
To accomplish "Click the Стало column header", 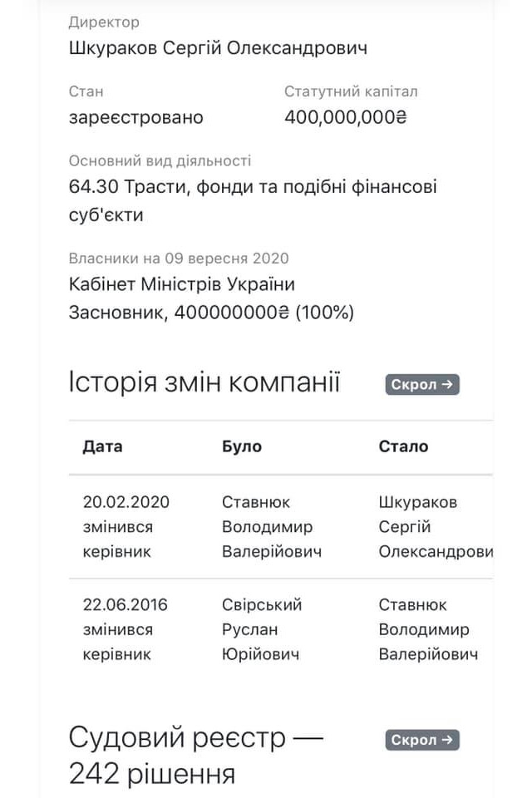I will click(403, 446).
